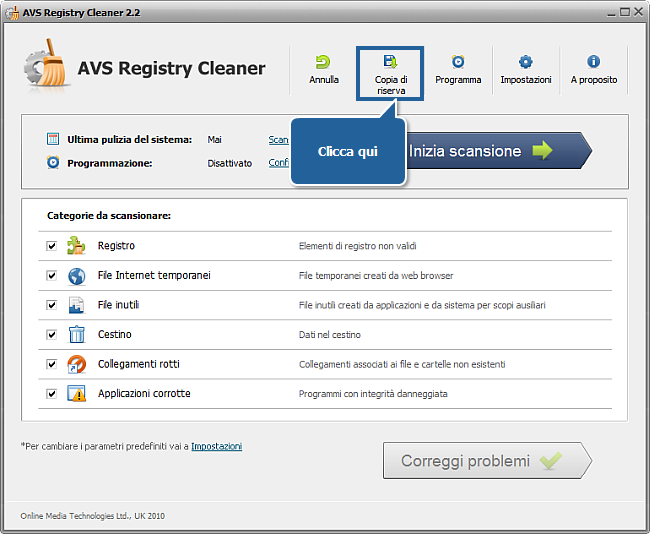Click the Cestino trash bin icon
The width and height of the screenshot is (650, 534).
click(76, 334)
